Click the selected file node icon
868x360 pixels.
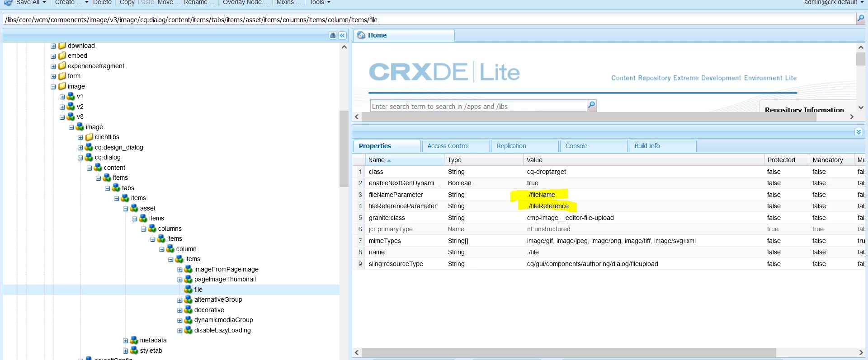[189, 290]
